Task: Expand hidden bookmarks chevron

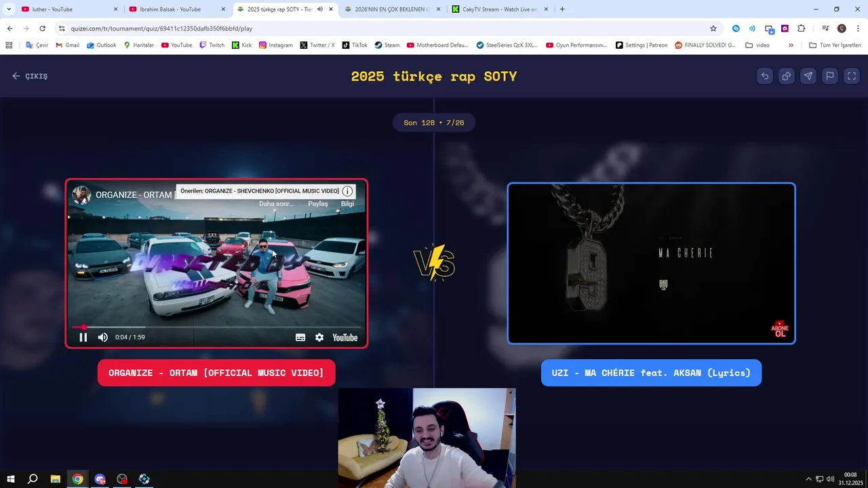Action: [x=791, y=45]
